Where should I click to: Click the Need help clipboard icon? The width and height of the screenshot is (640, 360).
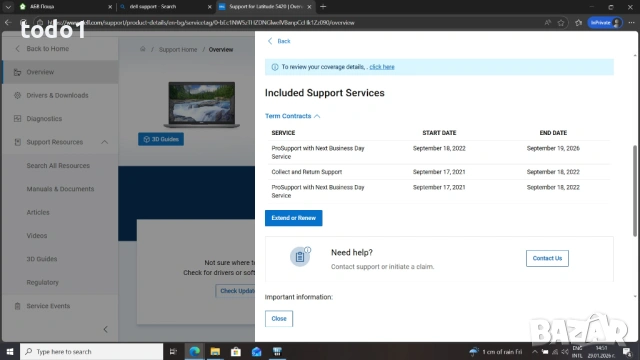[300, 257]
